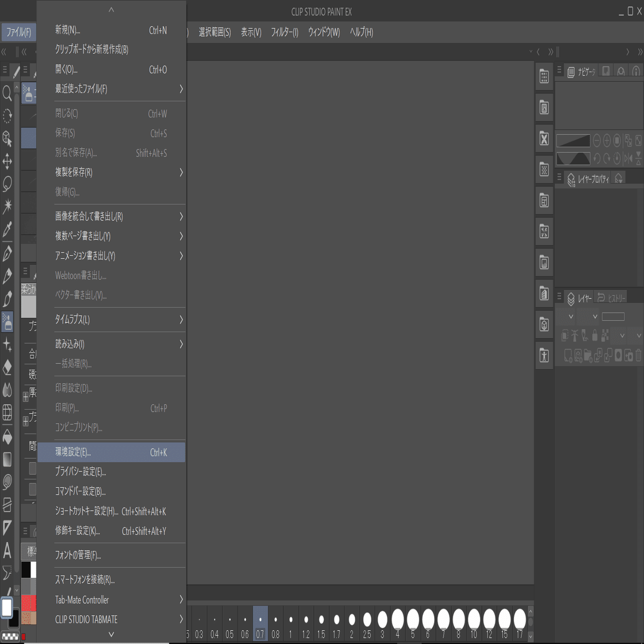Image resolution: width=644 pixels, height=644 pixels.
Task: Choose 開く(O)... menu item
Action: (x=112, y=69)
